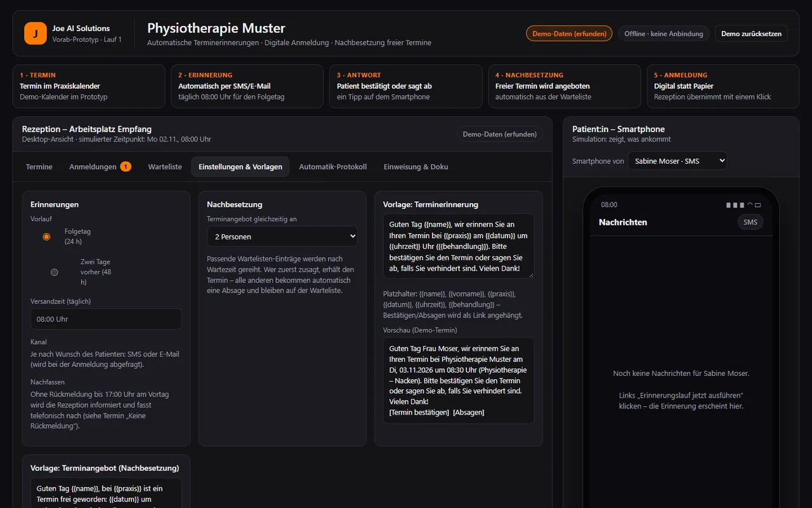
Task: Click the Offline · keine Anbindung pill
Action: coord(664,34)
